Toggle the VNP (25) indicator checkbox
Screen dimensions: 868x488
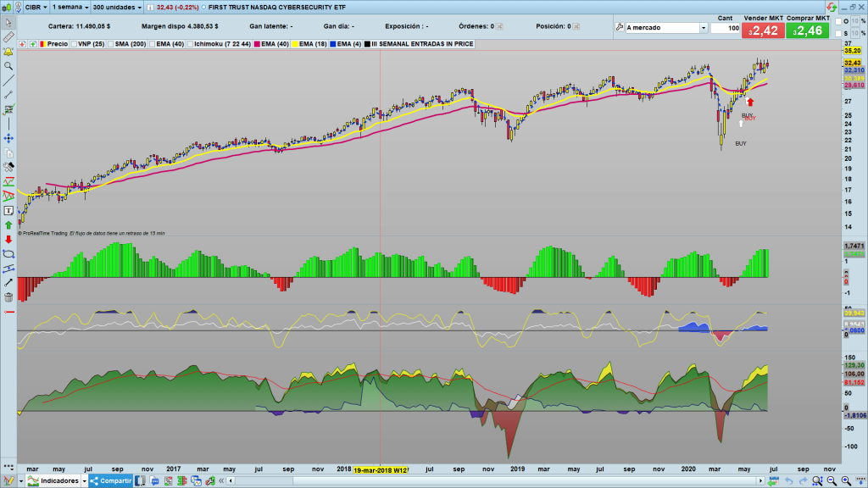[x=75, y=44]
